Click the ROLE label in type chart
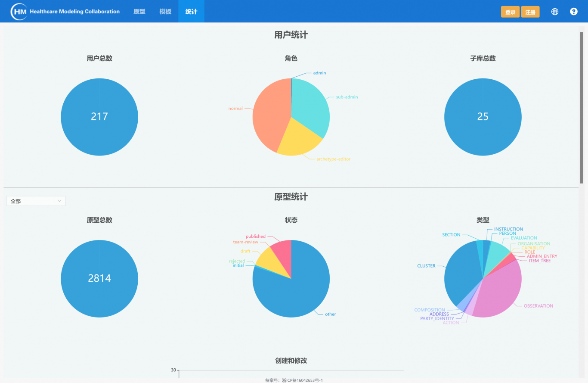 click(x=530, y=252)
